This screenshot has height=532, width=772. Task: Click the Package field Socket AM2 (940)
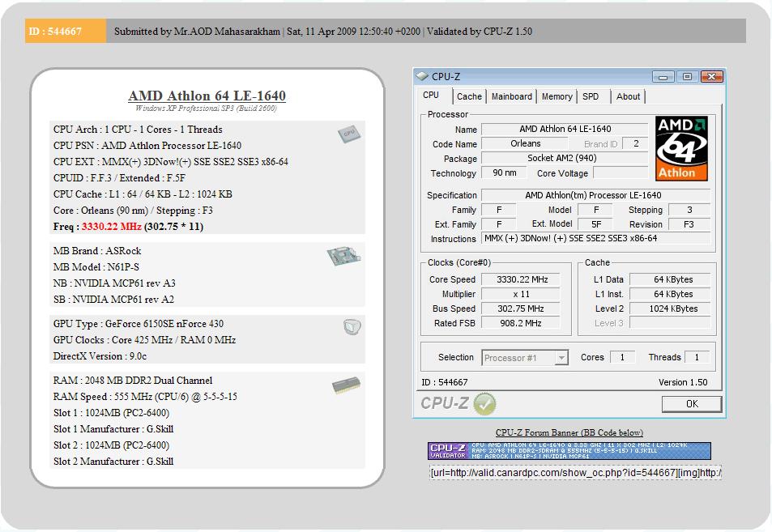(565, 159)
